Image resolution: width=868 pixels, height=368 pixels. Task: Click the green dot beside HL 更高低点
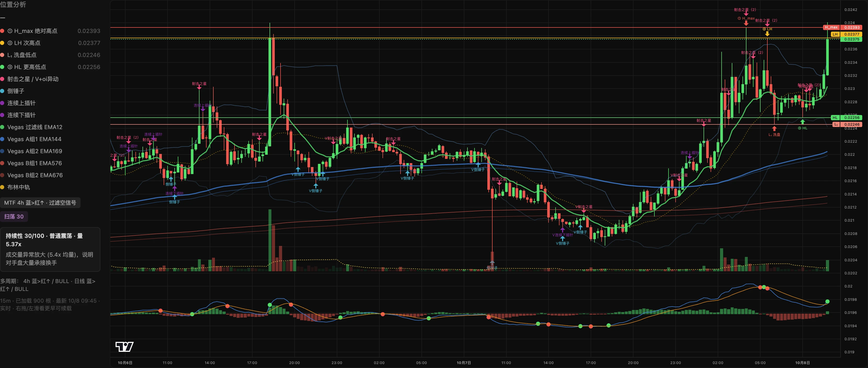[x=2, y=67]
